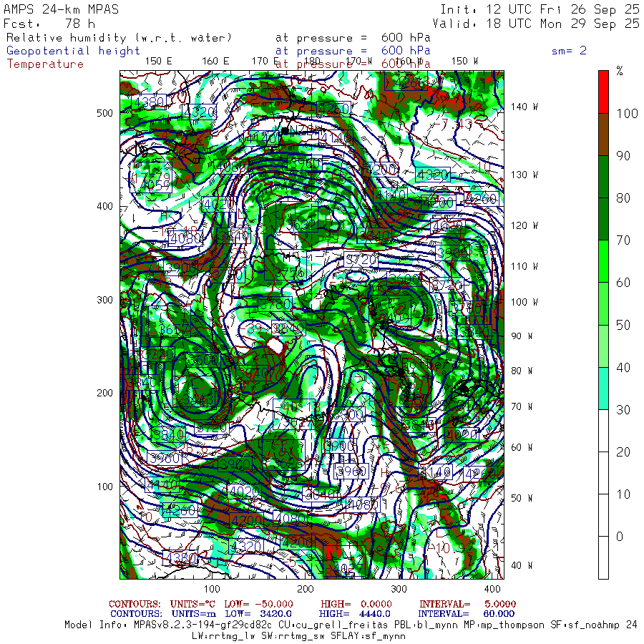Click the red "Temperature" field label
This screenshot has height=644, width=644.
pyautogui.click(x=45, y=64)
